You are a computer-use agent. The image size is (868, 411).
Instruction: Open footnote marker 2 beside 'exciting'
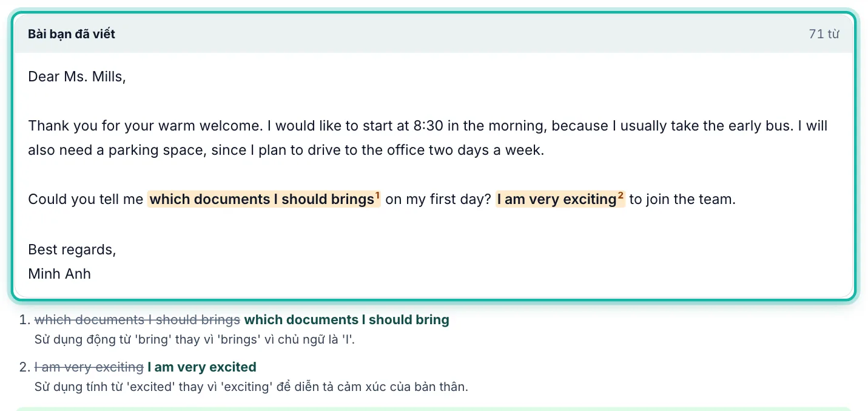click(x=621, y=195)
